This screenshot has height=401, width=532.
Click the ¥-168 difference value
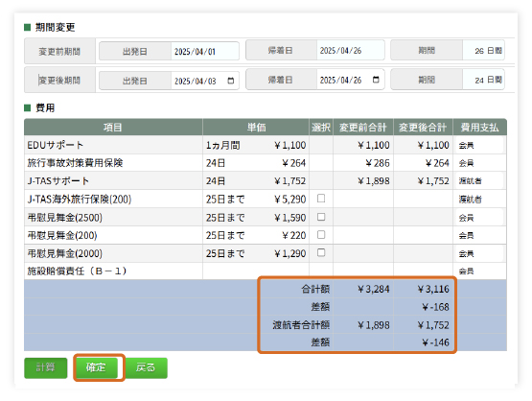435,307
